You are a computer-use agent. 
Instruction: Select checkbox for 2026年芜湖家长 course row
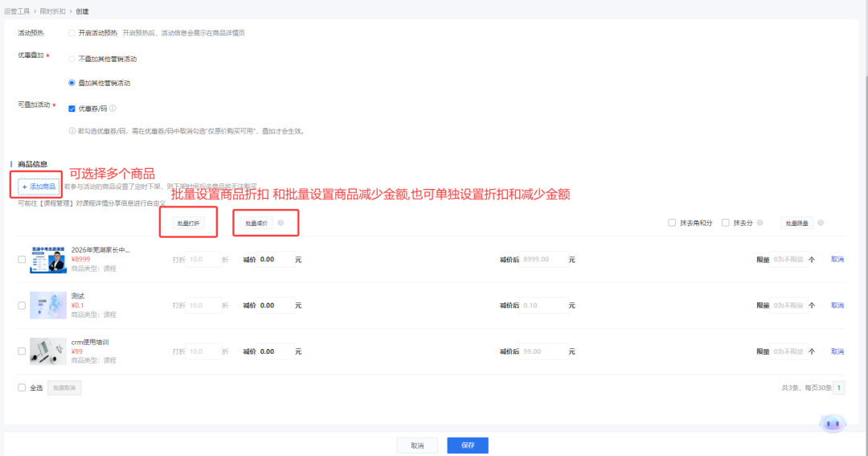click(22, 259)
